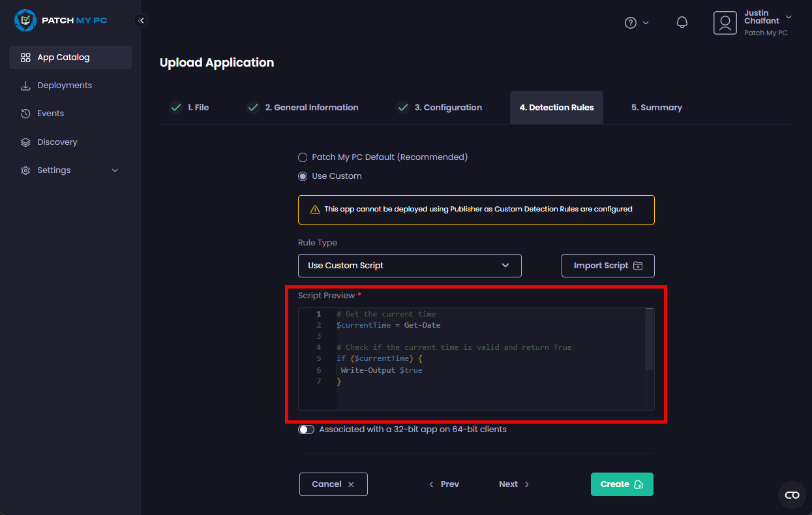The image size is (812, 515).
Task: Switch to the 5. Summary tab
Action: (x=656, y=108)
